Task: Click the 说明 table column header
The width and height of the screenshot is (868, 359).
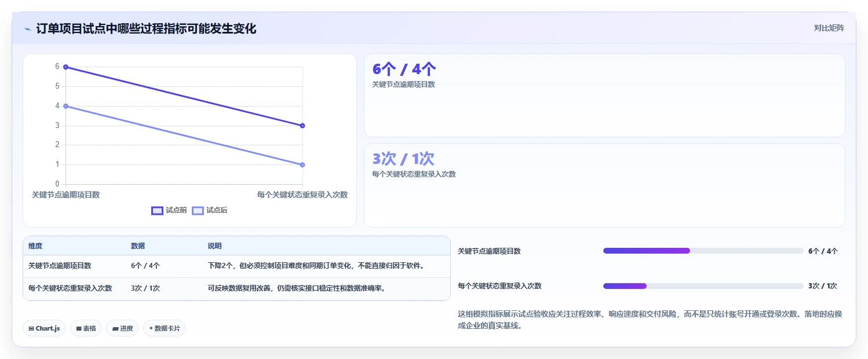Action: click(214, 246)
